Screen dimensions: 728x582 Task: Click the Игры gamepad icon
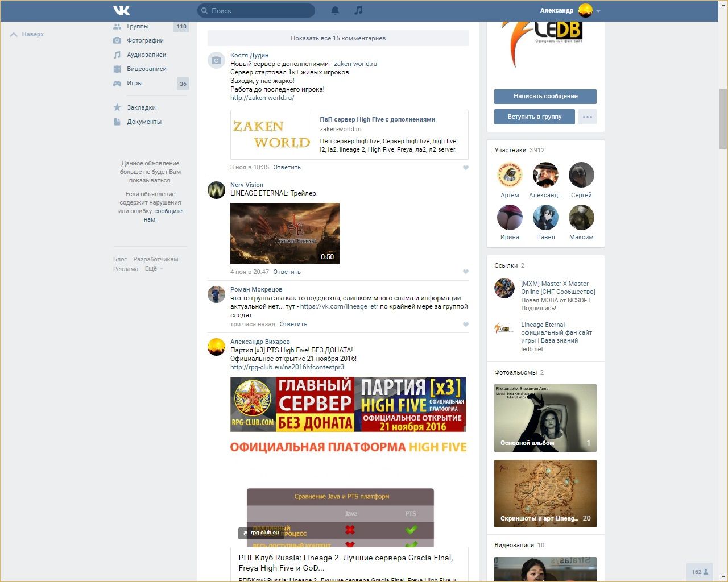[117, 83]
